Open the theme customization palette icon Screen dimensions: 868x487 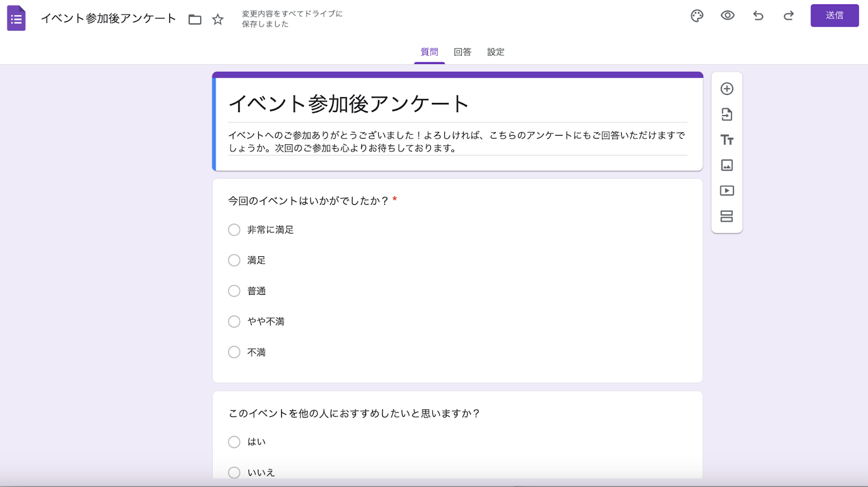pos(697,16)
